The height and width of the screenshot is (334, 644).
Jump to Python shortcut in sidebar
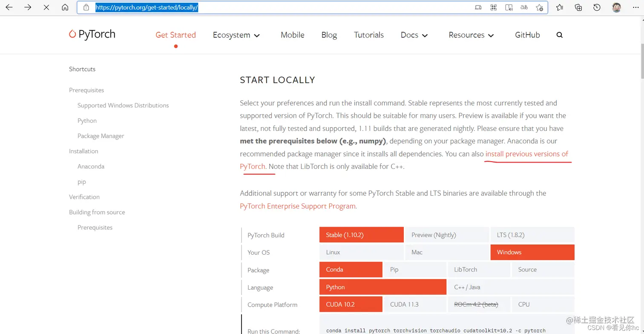[87, 121]
